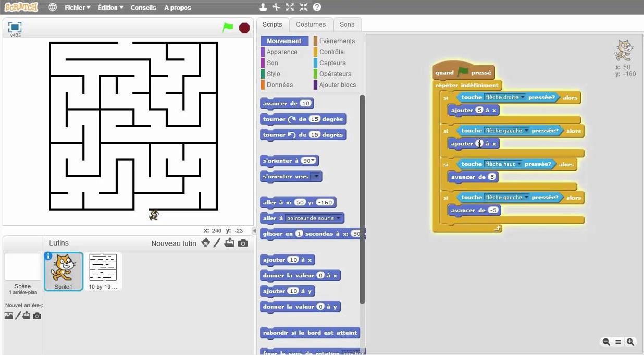The image size is (644, 355).
Task: Open the help question mark tool
Action: coord(317,7)
